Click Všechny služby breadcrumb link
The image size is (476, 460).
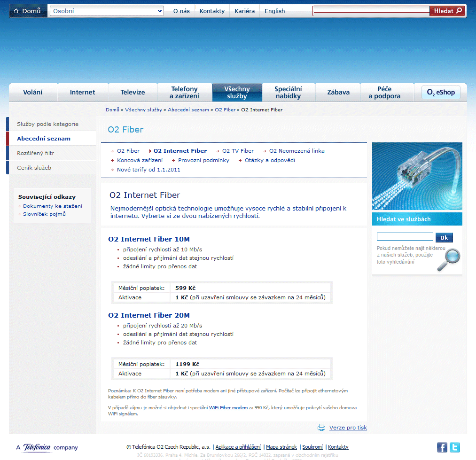[x=144, y=109]
